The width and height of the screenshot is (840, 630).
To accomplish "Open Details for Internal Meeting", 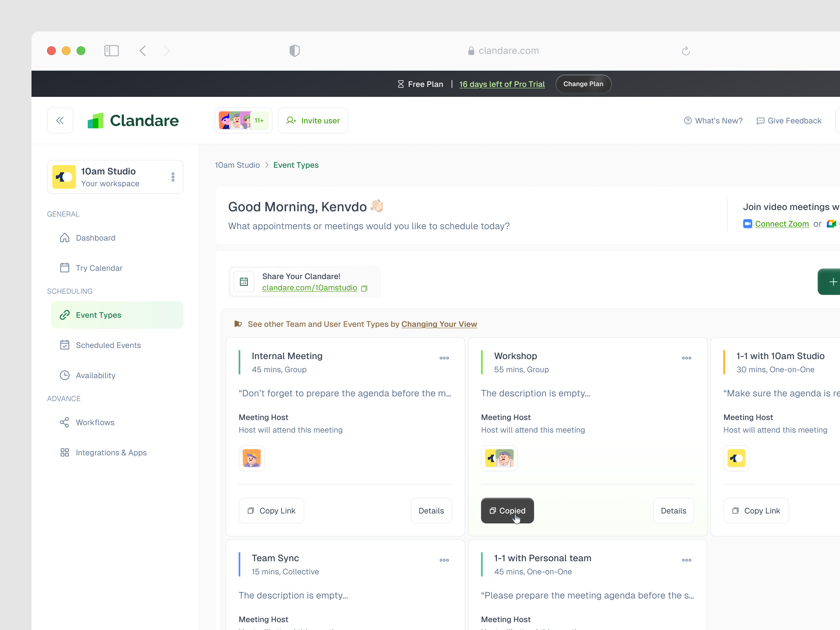I will click(431, 511).
